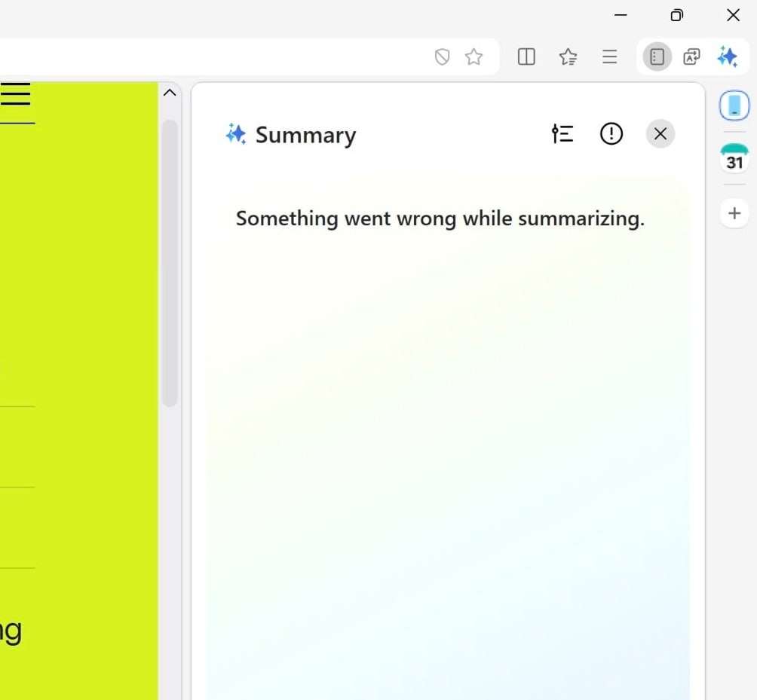Select the "Something went wrong while summarizing." text
Image resolution: width=757 pixels, height=700 pixels.
tap(440, 219)
